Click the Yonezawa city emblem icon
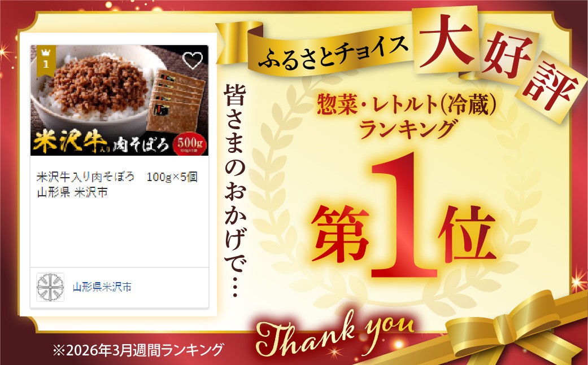This screenshot has width=588, height=365. [x=50, y=287]
